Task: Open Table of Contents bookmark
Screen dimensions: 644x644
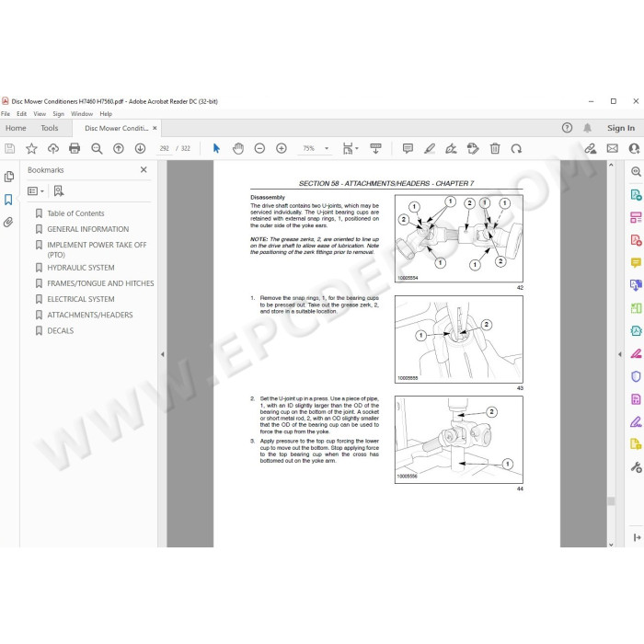Action: coord(75,213)
